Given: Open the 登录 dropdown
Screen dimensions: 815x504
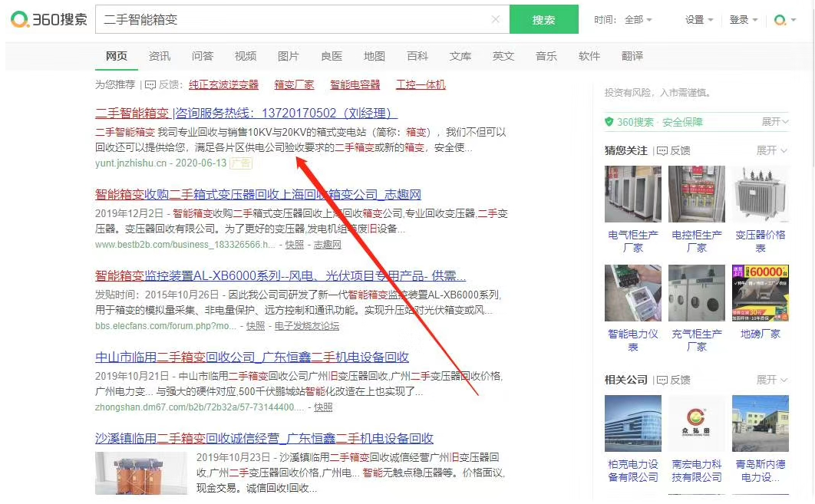Looking at the screenshot, I should 744,20.
